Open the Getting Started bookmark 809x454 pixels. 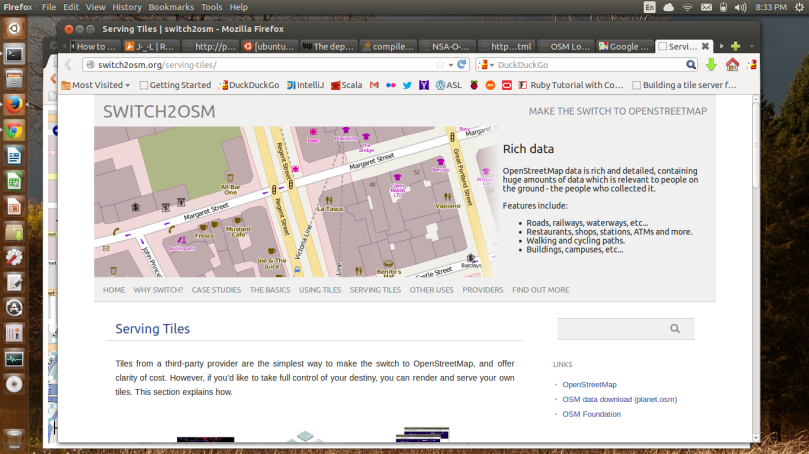point(175,85)
